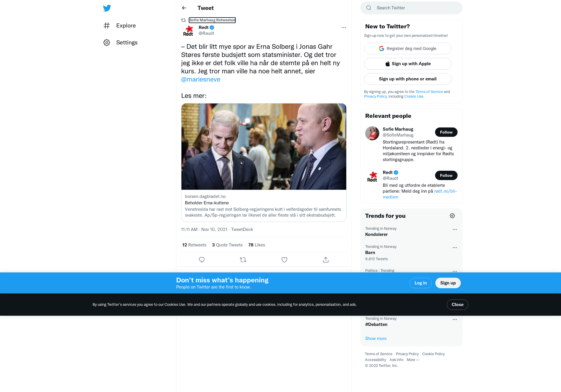Follow Sofie Marhaug
Viewport: 561px width, 392px height.
tap(446, 132)
